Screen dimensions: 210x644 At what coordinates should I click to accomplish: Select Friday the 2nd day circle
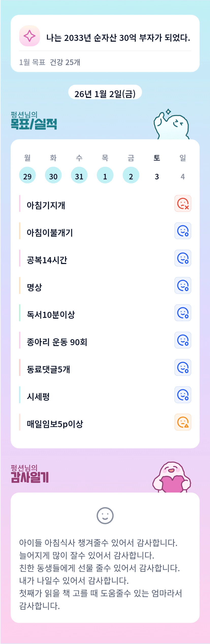(131, 175)
